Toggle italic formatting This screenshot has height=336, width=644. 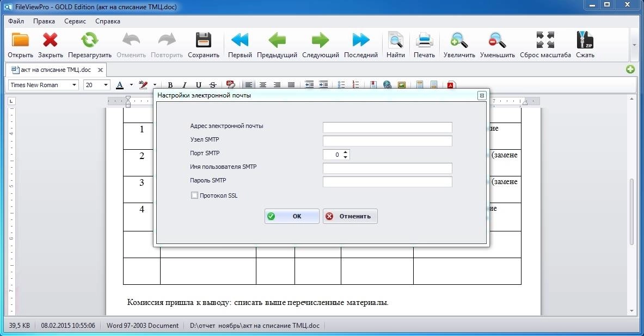click(185, 85)
